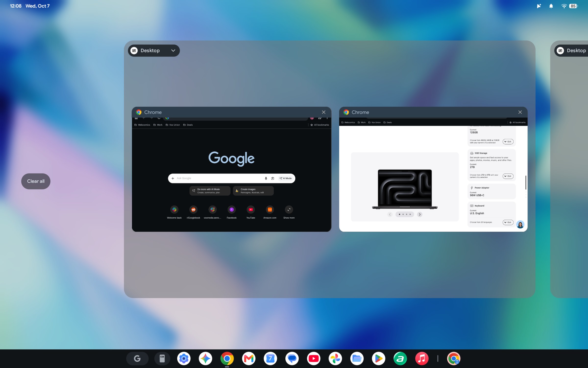Open the recent Chrome icon at taskbar end
The width and height of the screenshot is (588, 368).
click(x=454, y=358)
